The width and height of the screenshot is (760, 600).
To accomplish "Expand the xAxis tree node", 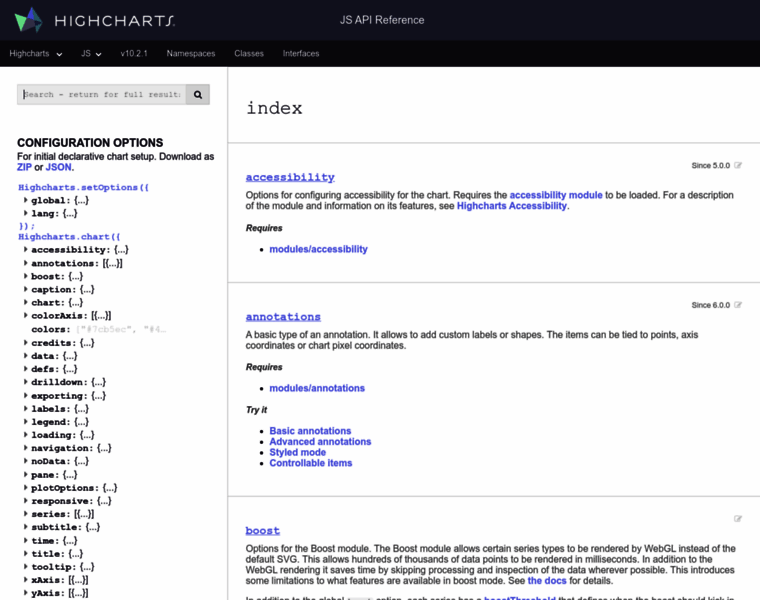I will click(x=26, y=579).
